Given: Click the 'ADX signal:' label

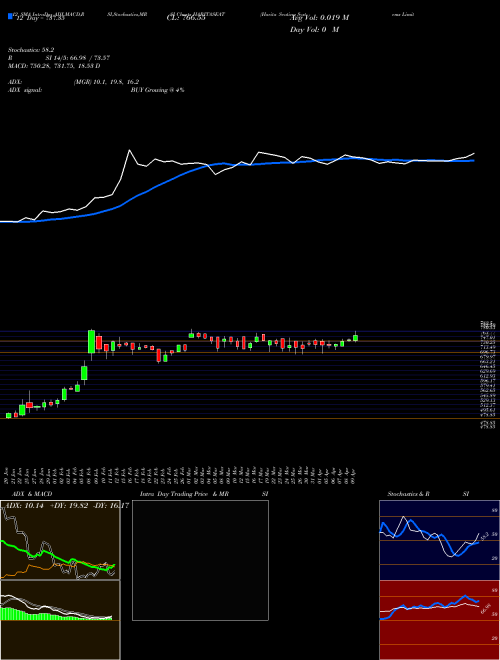Looking at the screenshot, I should 25,90.
